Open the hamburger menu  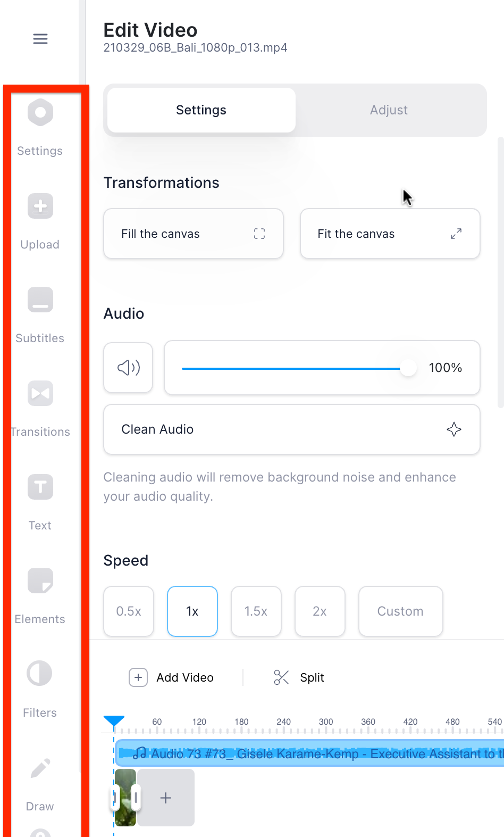(x=40, y=39)
